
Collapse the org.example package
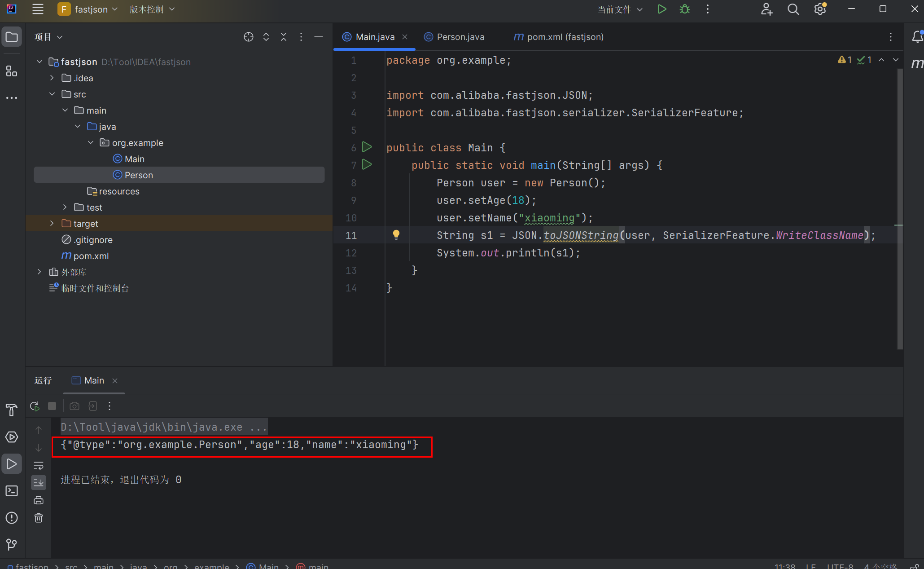(x=91, y=142)
